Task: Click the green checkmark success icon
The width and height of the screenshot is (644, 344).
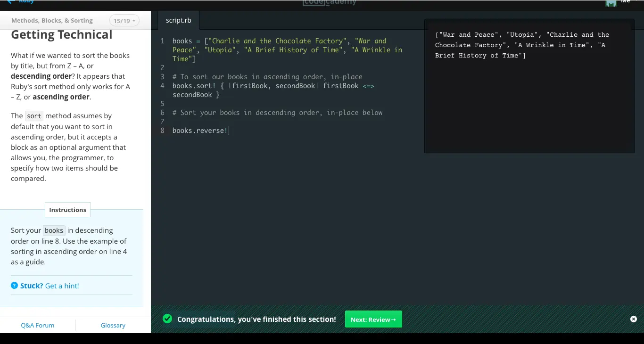Action: pos(167,319)
